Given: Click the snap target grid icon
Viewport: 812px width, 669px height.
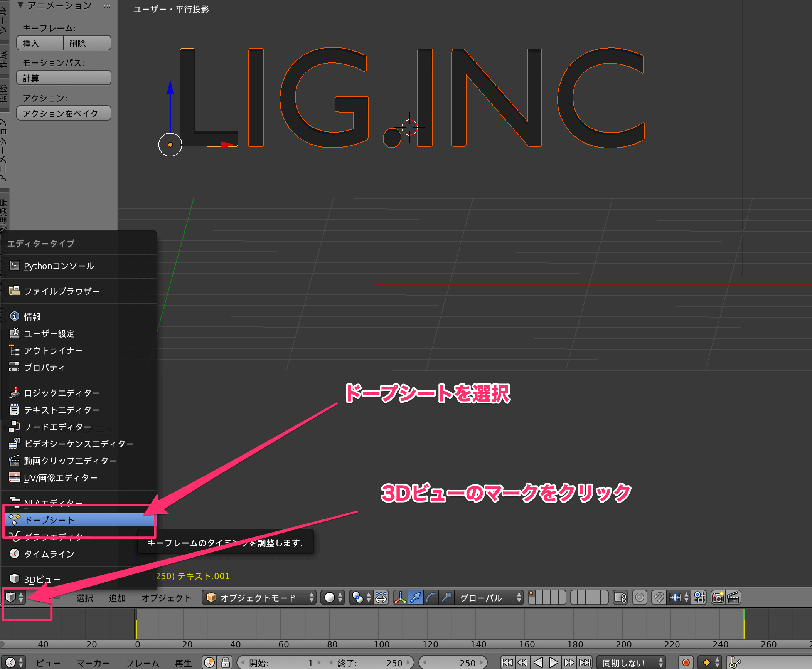Looking at the screenshot, I should coord(699,598).
